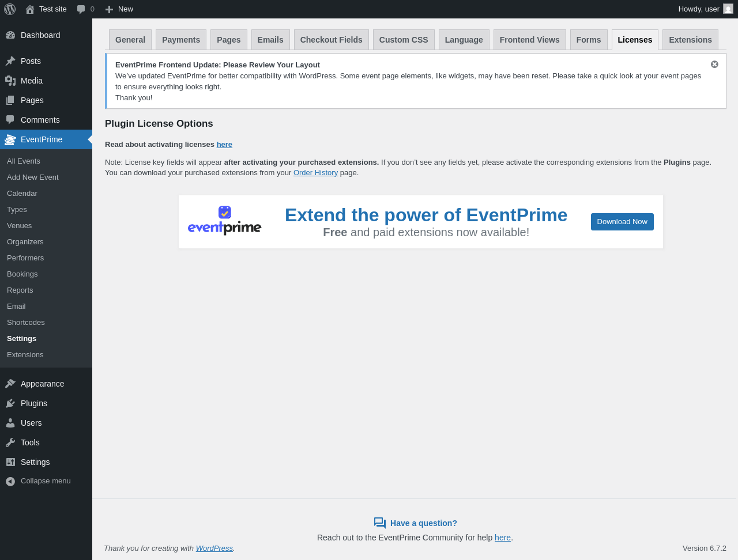
Task: Select the Custom CSS tab
Action: tap(404, 40)
